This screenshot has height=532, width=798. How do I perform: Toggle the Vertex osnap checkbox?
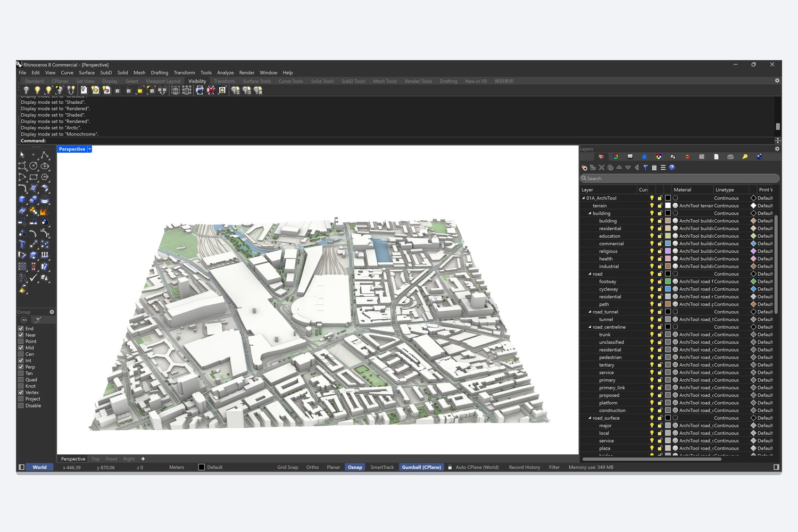21,393
